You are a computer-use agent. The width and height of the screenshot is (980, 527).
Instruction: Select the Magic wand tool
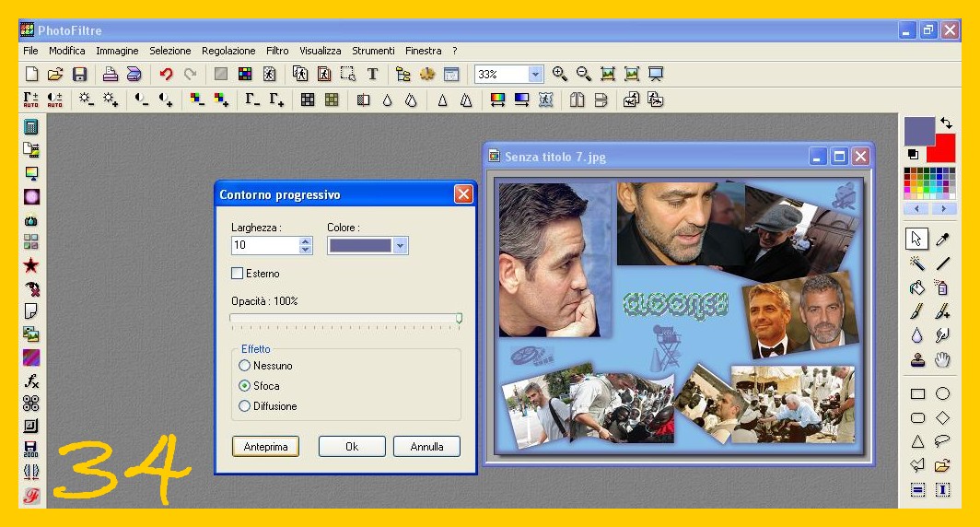916,263
